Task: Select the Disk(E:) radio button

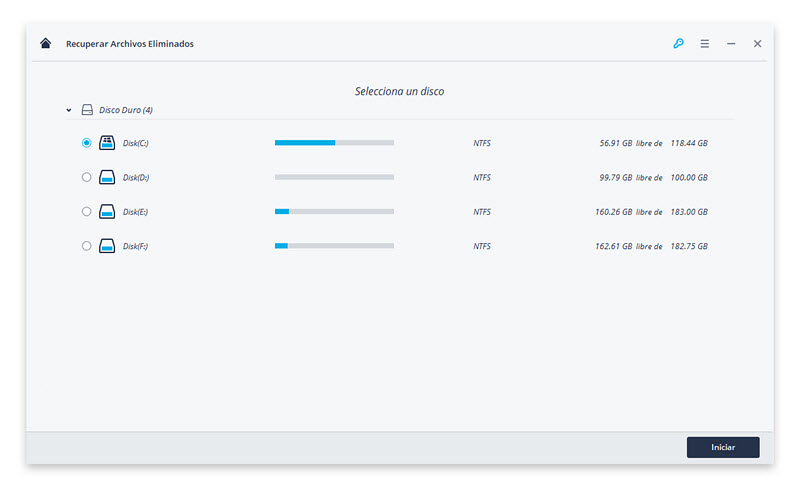Action: 86,211
